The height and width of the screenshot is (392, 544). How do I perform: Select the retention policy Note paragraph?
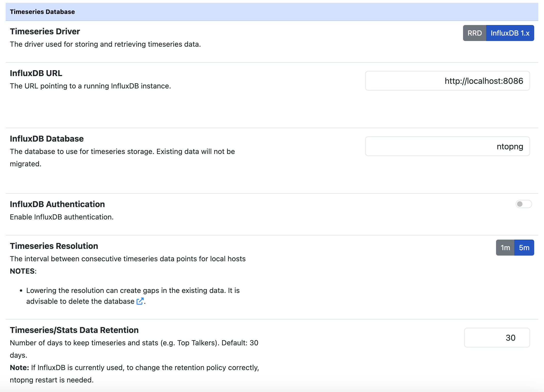pyautogui.click(x=134, y=374)
